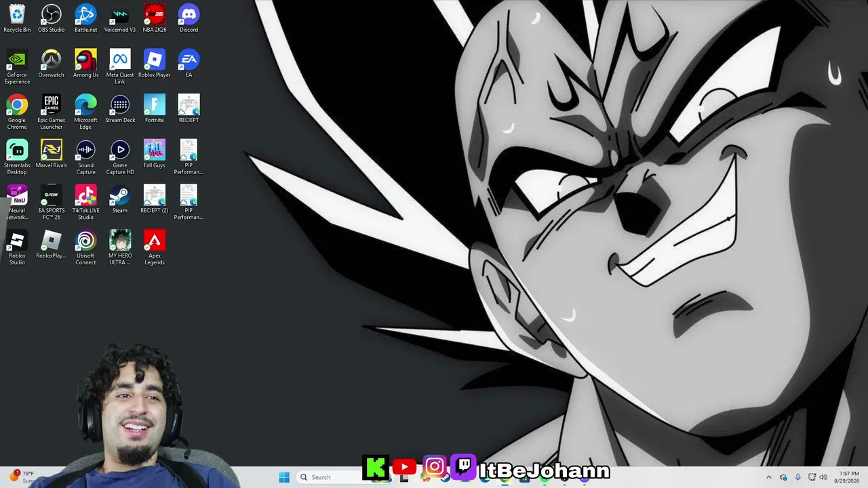
Task: Launch Fall Guys from the desktop
Action: (155, 154)
